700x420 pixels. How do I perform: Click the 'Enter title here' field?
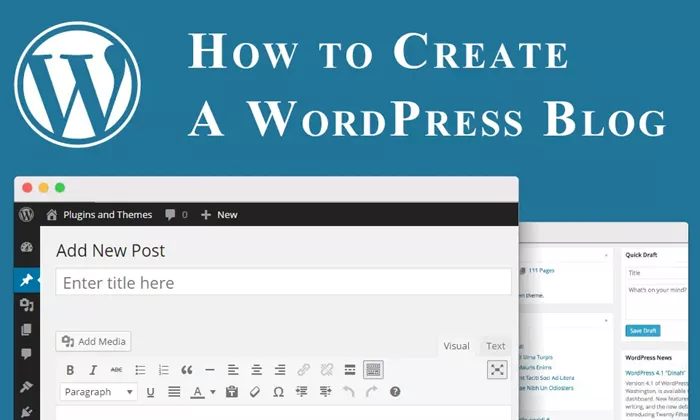coord(283,282)
